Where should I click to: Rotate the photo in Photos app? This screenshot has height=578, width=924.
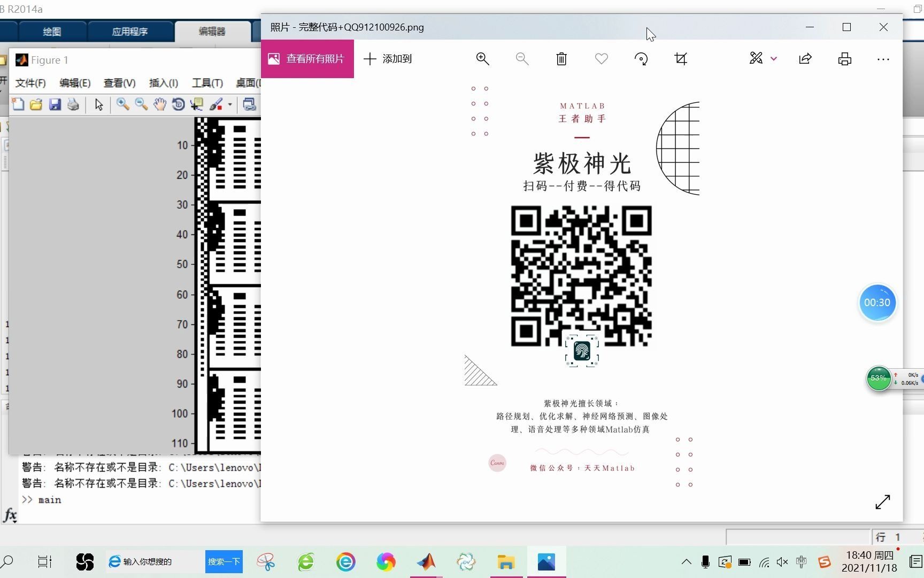[x=641, y=59]
